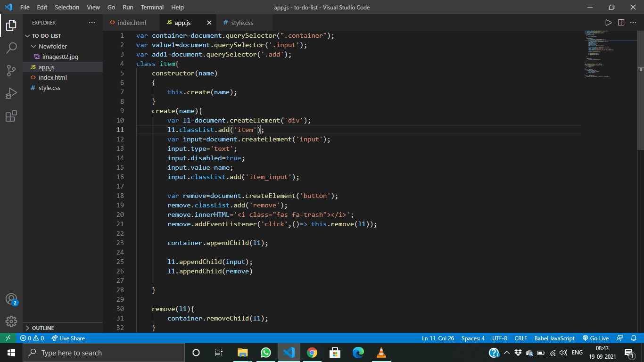Open the editor More Actions menu
The height and width of the screenshot is (362, 644).
[x=633, y=23]
